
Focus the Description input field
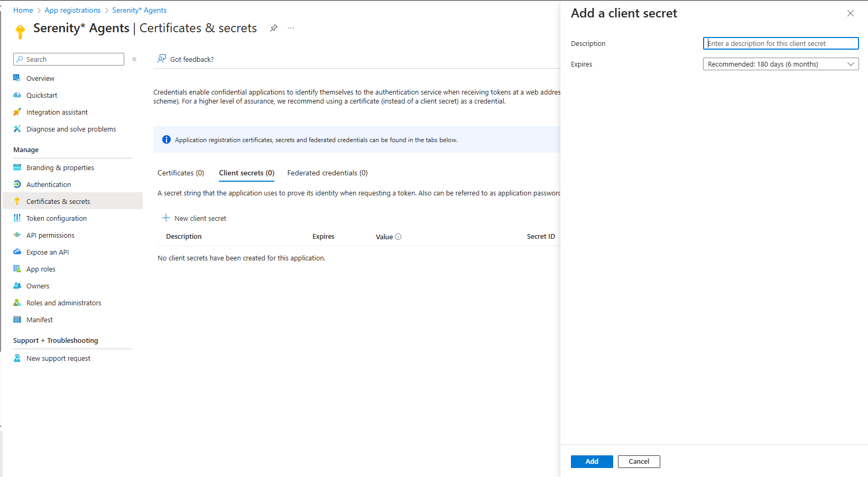tap(781, 43)
